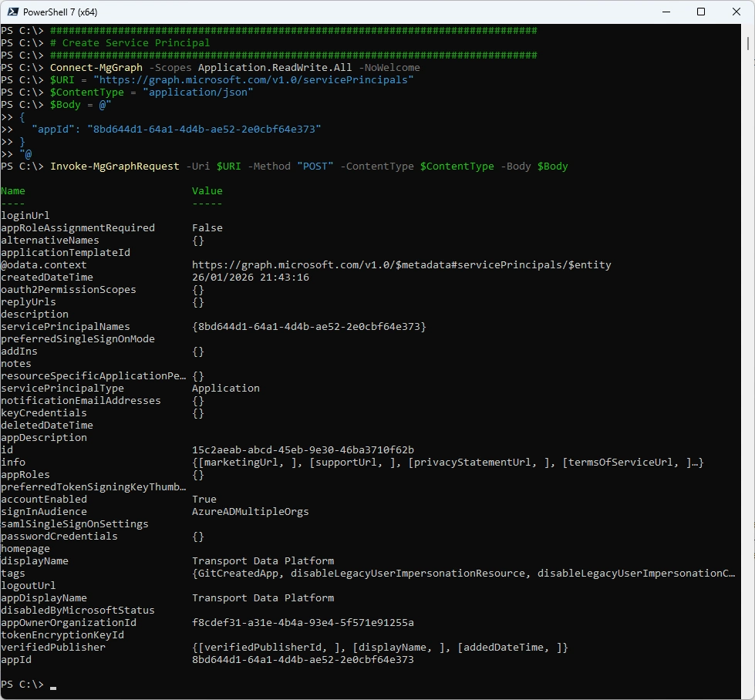Maximize the PowerShell window
The height and width of the screenshot is (700, 755).
(701, 12)
